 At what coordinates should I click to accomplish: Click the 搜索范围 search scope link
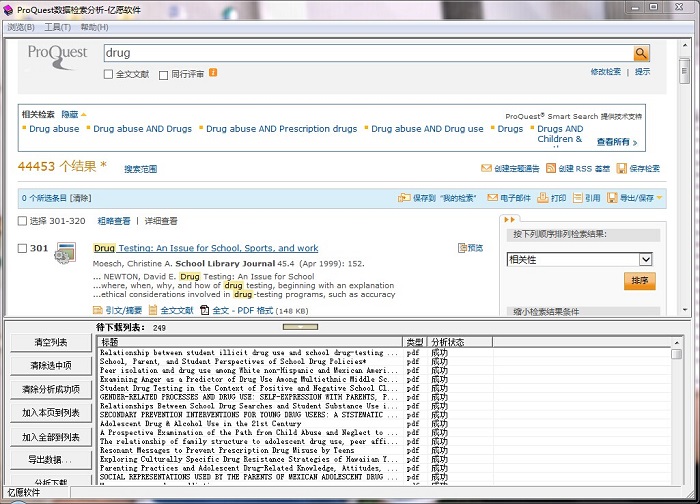point(141,169)
